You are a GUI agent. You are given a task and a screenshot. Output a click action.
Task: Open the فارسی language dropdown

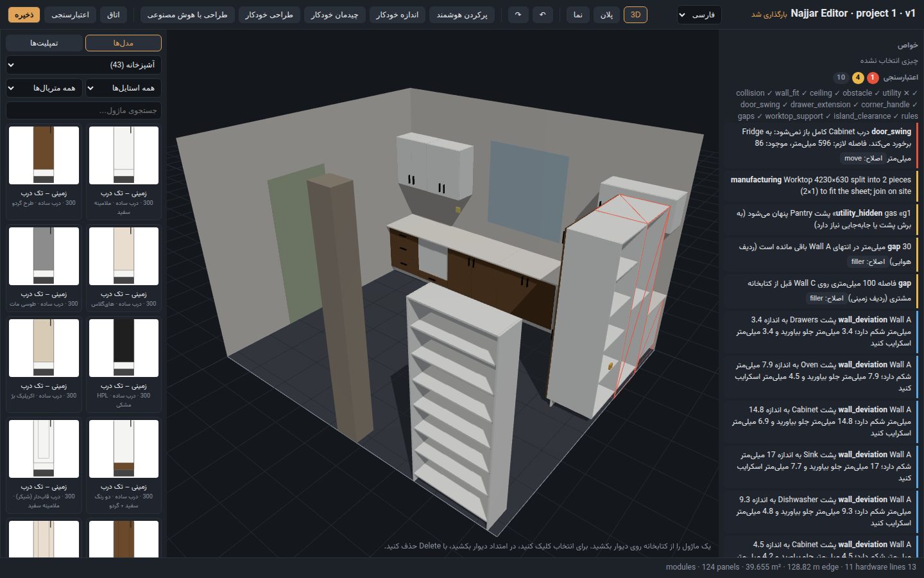[x=699, y=15]
